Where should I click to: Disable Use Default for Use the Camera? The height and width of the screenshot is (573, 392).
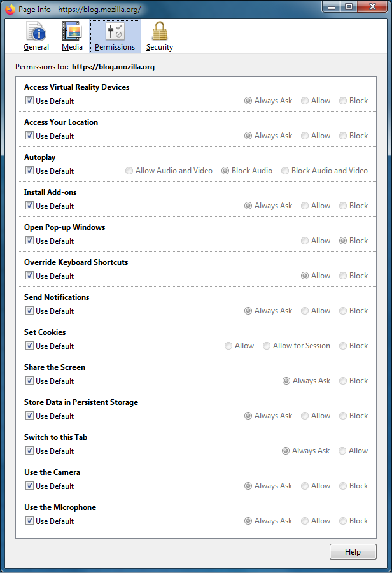(29, 486)
